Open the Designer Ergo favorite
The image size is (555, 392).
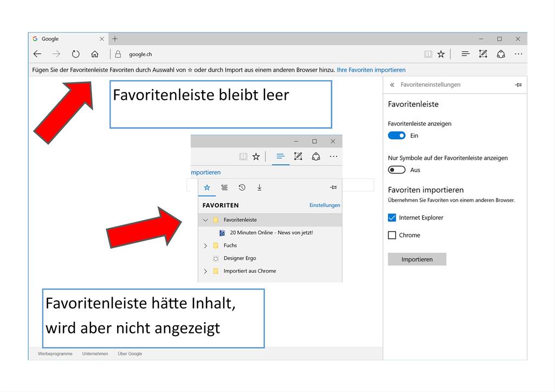click(x=240, y=258)
